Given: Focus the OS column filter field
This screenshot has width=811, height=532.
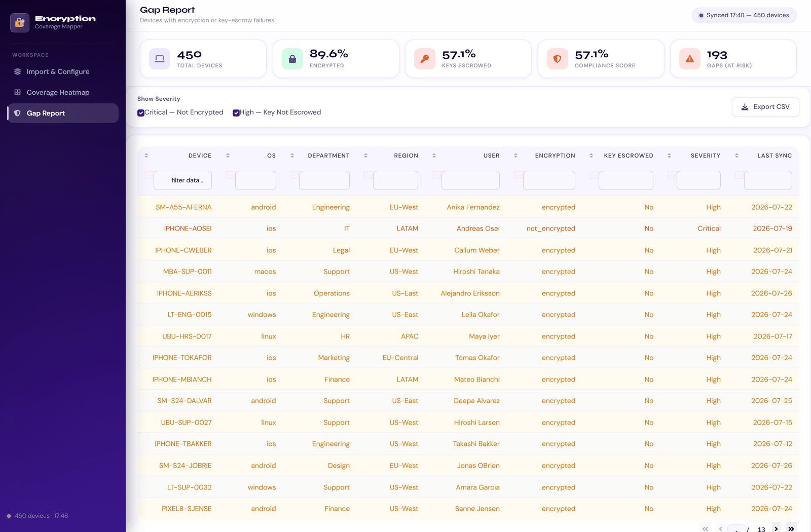Looking at the screenshot, I should tap(255, 180).
